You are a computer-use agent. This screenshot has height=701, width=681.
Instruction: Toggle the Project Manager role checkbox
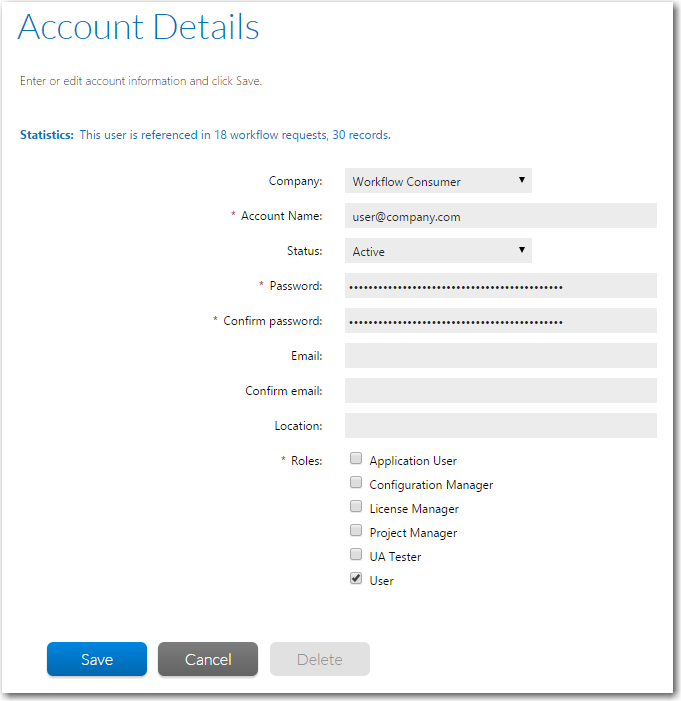coord(356,531)
